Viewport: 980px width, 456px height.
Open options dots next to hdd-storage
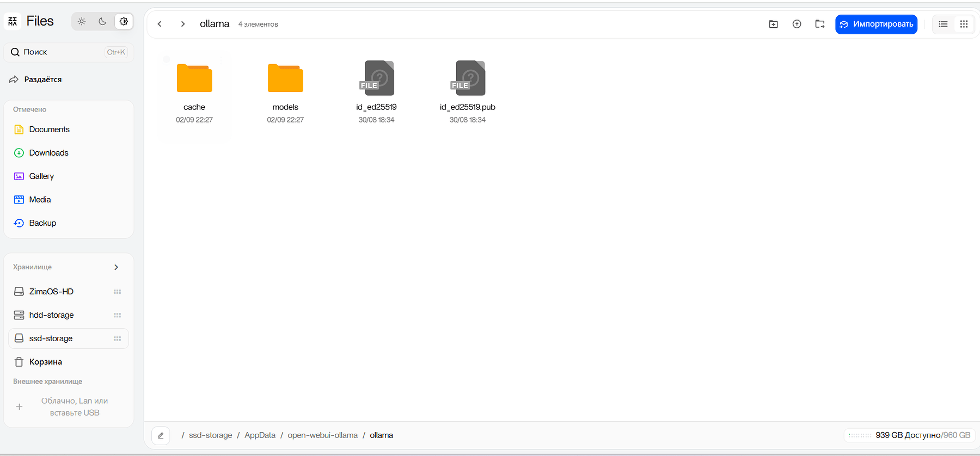[x=117, y=315]
